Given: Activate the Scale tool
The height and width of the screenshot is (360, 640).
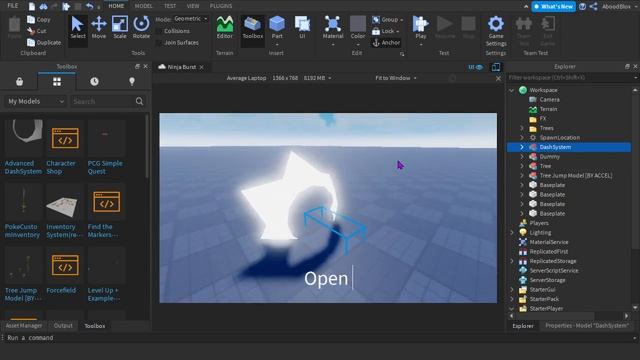Looking at the screenshot, I should (120, 27).
